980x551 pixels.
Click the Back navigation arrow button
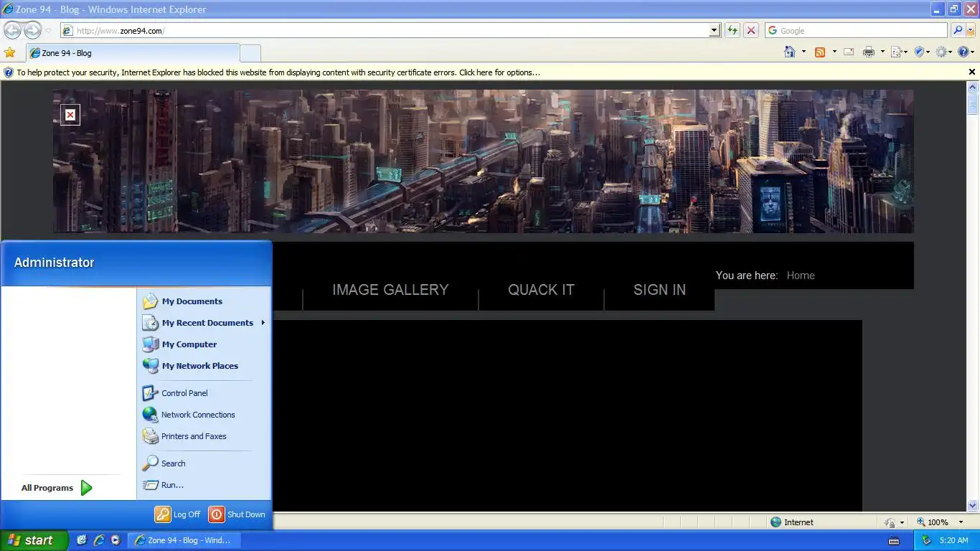click(13, 30)
